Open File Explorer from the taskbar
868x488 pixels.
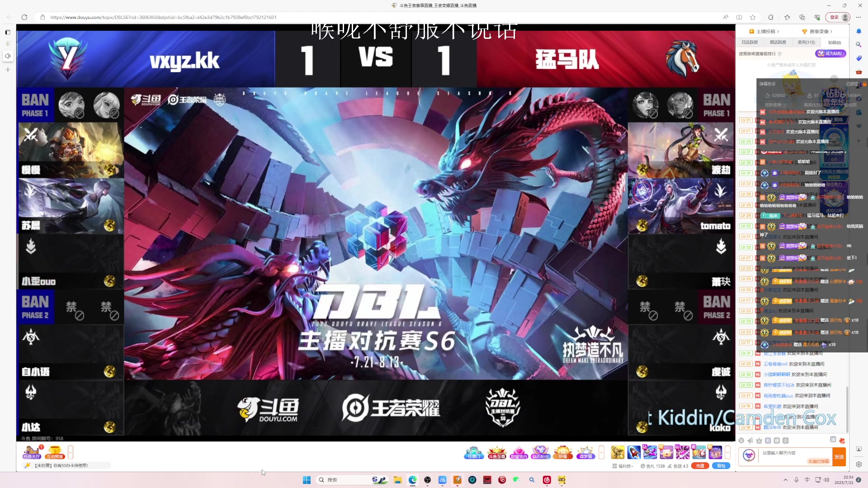coord(397,480)
